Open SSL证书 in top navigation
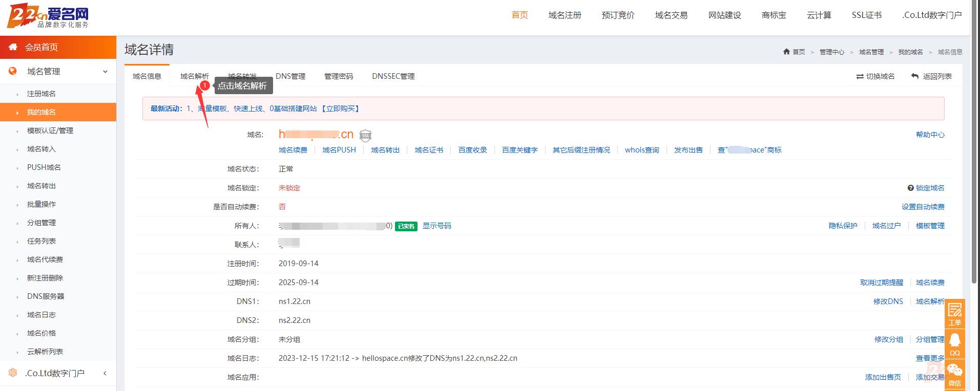 pos(867,15)
